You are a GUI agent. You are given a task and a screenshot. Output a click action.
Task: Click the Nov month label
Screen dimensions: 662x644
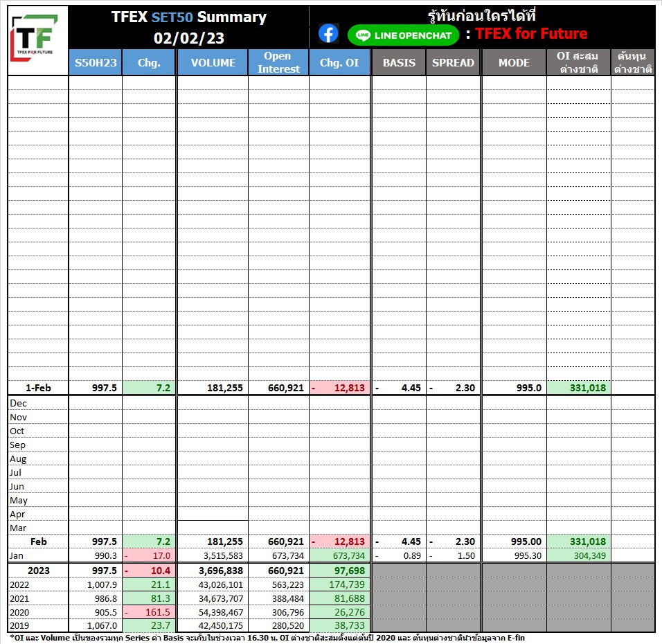(x=18, y=418)
